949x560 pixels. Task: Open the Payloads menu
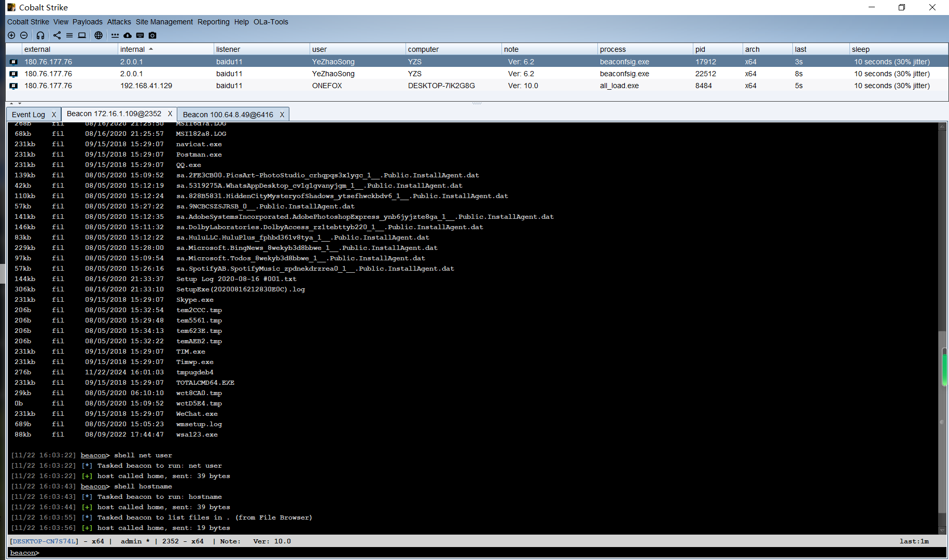click(x=88, y=22)
